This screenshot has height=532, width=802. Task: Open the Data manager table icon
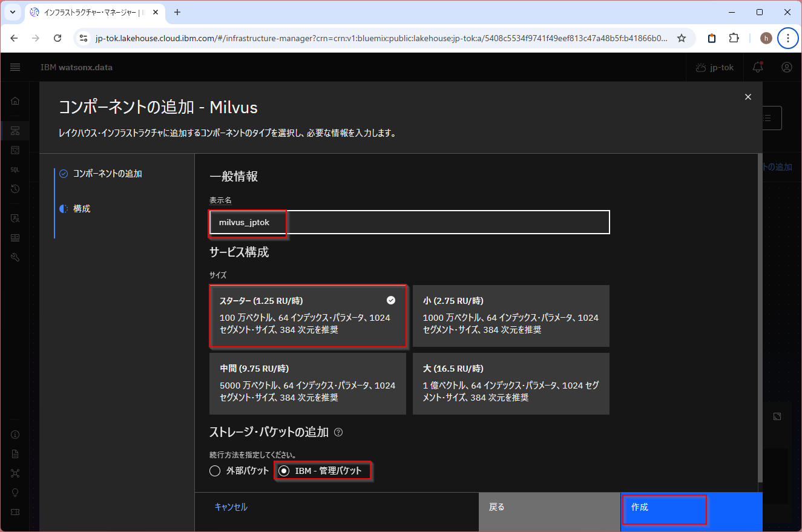point(15,149)
